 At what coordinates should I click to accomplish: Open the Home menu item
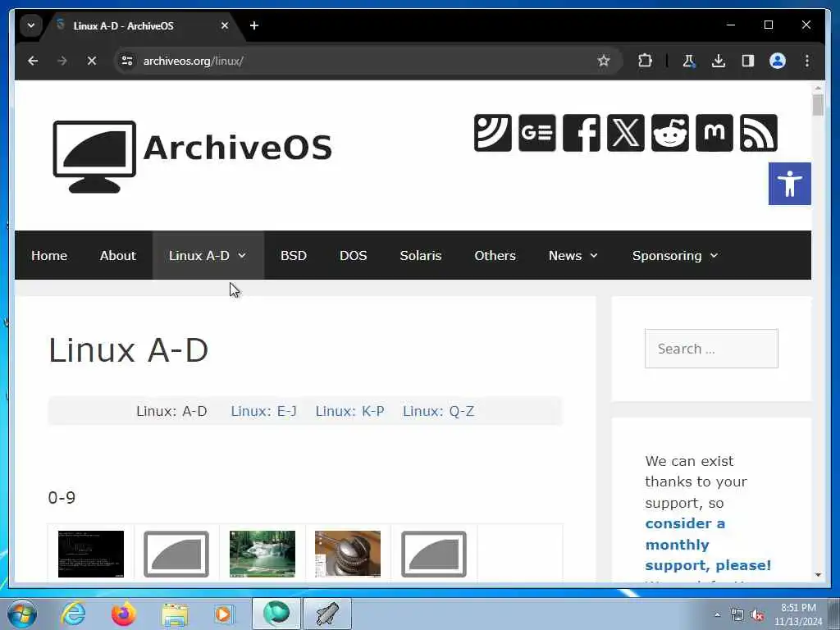pyautogui.click(x=49, y=256)
